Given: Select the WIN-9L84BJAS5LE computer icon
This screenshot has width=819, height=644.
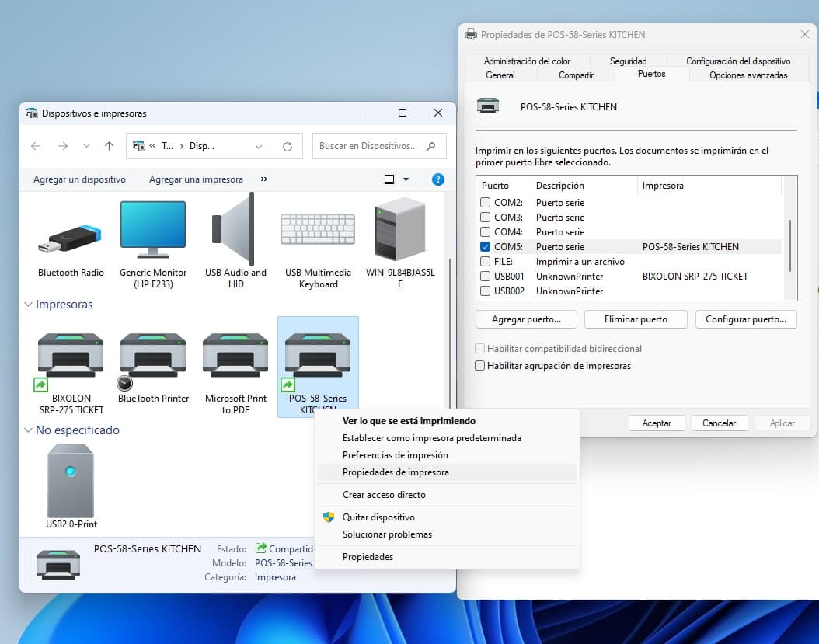Looking at the screenshot, I should pos(400,229).
